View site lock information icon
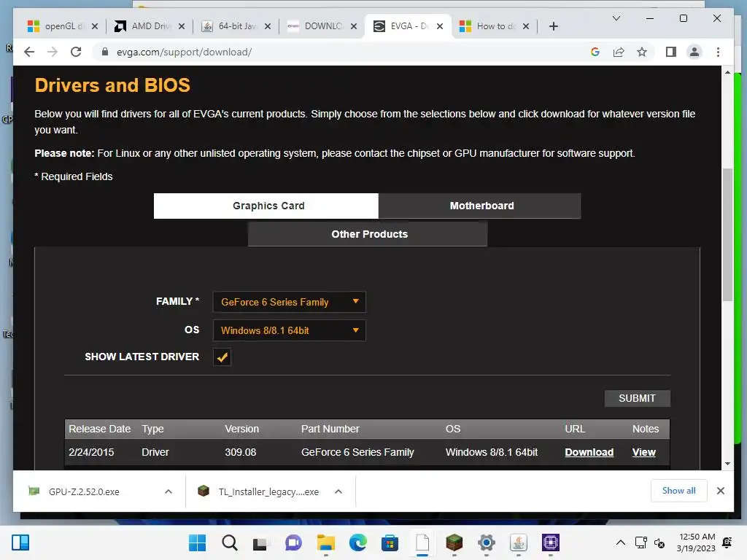This screenshot has width=747, height=560. pos(105,52)
